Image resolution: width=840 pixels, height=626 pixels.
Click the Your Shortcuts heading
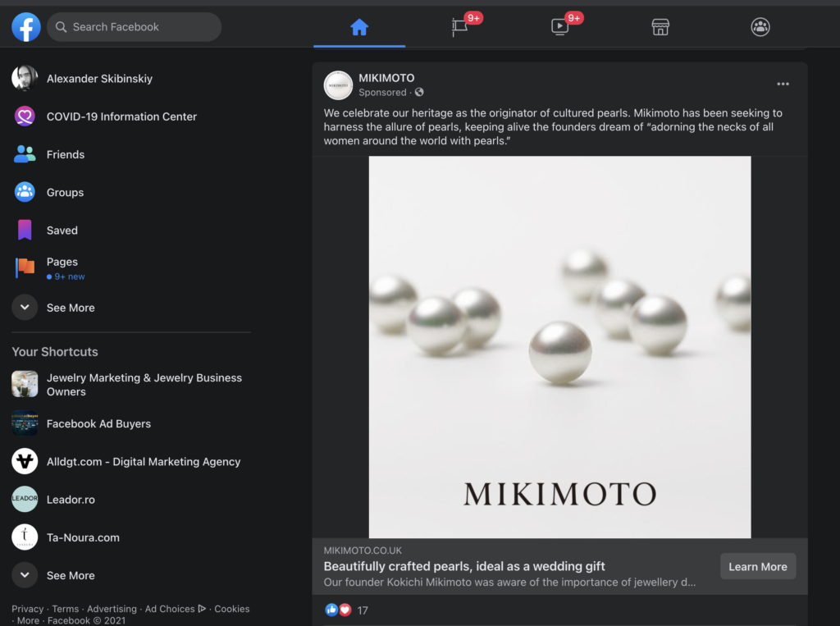[x=55, y=352]
